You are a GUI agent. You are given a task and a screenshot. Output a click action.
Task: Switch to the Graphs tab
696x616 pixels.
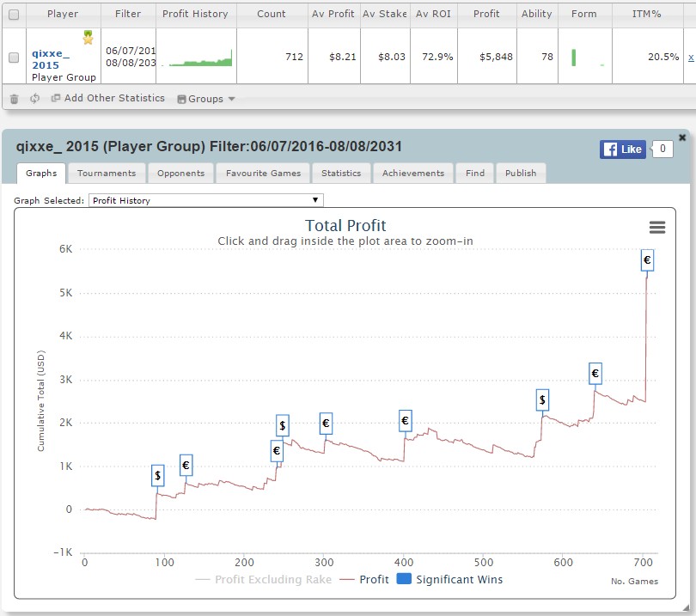[x=41, y=173]
